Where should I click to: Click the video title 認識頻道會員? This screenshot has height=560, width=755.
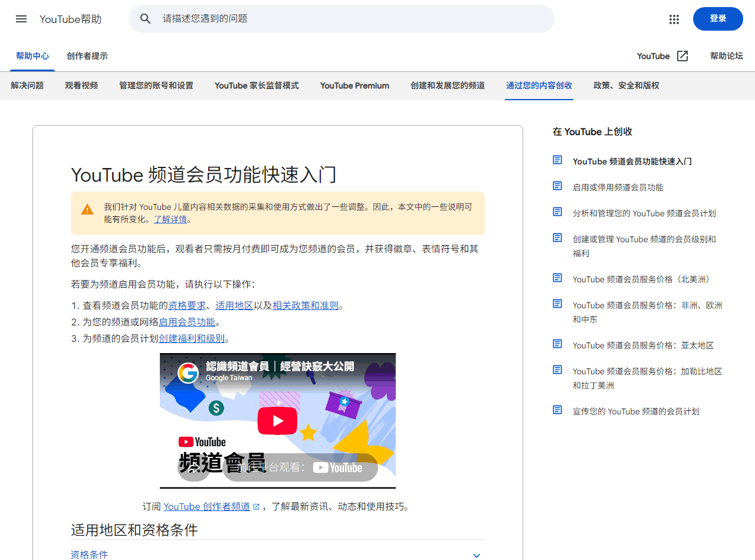(280, 366)
